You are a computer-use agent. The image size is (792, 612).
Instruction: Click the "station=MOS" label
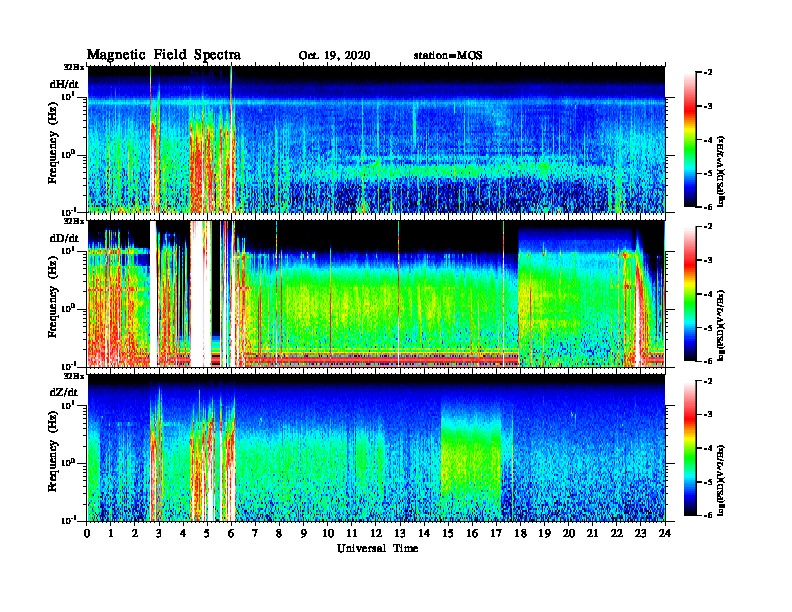[448, 56]
